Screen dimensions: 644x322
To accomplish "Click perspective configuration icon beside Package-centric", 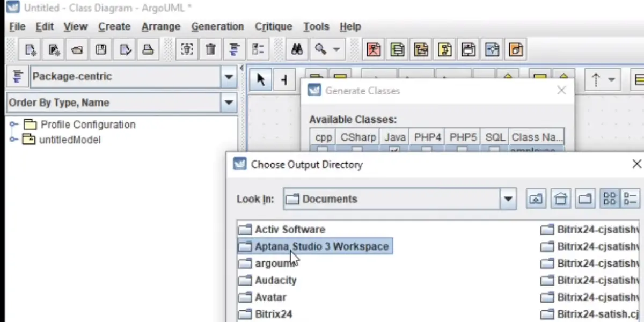I will click(x=17, y=76).
